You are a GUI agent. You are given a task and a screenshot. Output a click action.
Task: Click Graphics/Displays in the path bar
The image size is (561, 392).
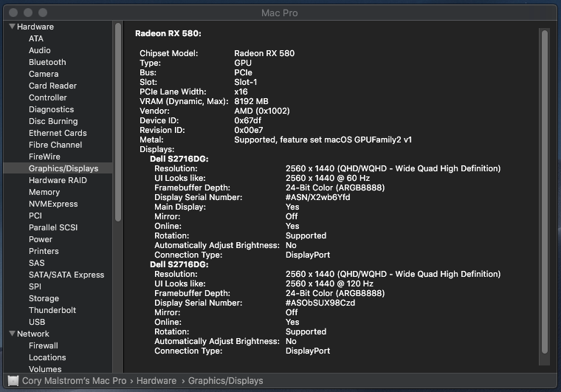(225, 380)
